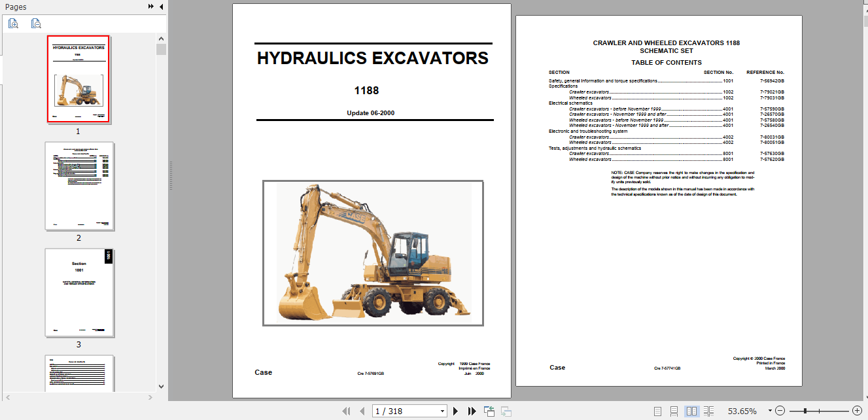The image size is (868, 420).
Task: Click page label 3 under third thumbnail
Action: pos(78,345)
